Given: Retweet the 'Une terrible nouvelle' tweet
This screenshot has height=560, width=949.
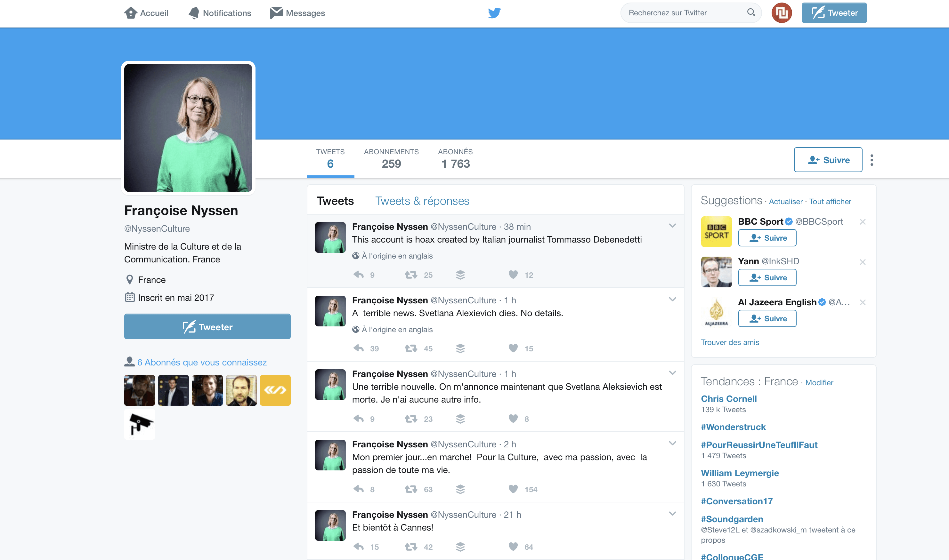Looking at the screenshot, I should [x=411, y=419].
